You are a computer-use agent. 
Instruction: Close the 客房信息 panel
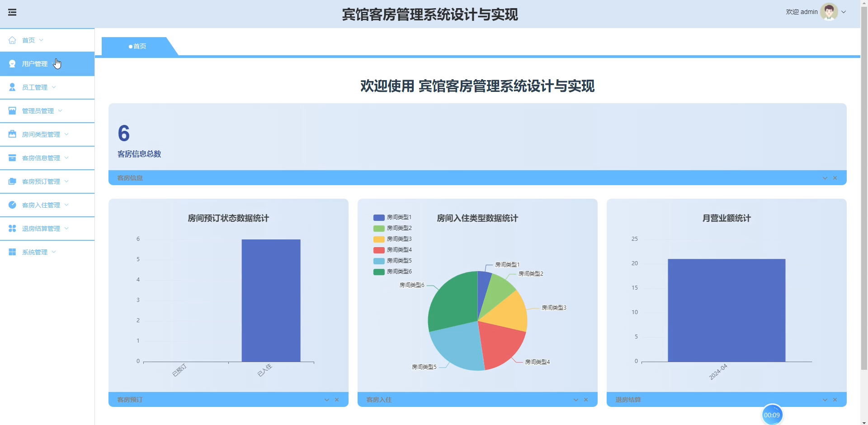point(835,178)
